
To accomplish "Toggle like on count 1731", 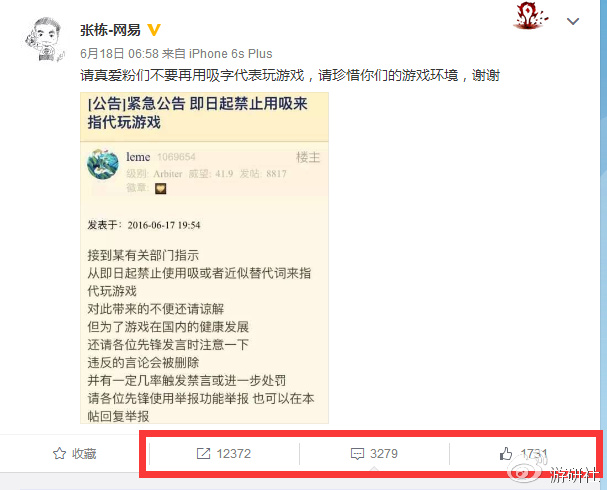I will pyautogui.click(x=534, y=453).
